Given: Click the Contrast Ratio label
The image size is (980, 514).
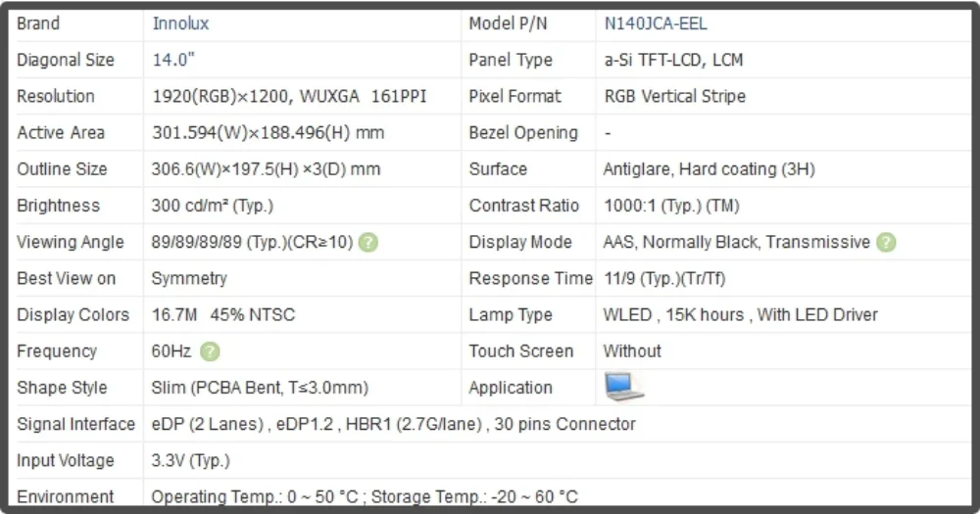Looking at the screenshot, I should coord(523,206).
